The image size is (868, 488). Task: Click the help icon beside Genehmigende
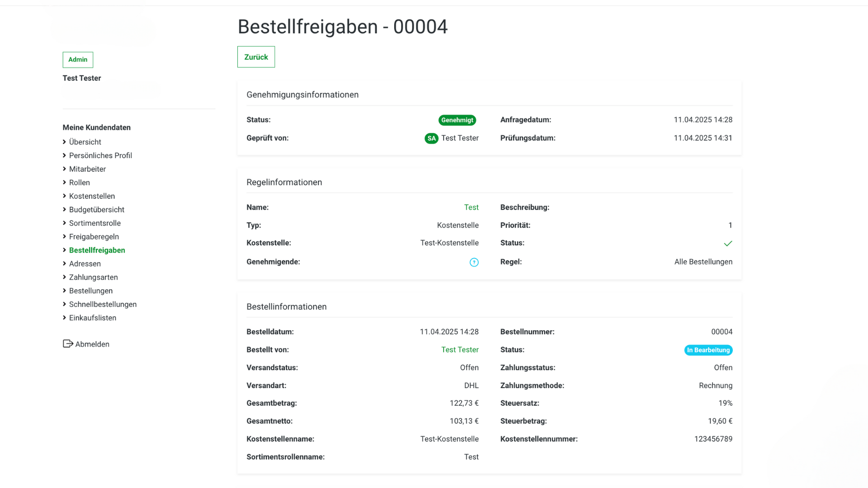474,262
